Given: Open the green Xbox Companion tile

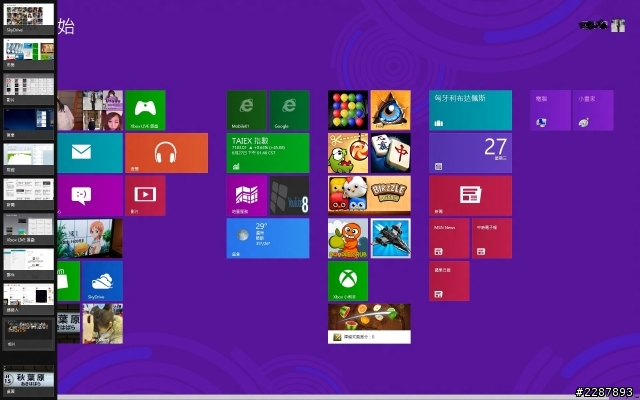Looking at the screenshot, I should 348,281.
